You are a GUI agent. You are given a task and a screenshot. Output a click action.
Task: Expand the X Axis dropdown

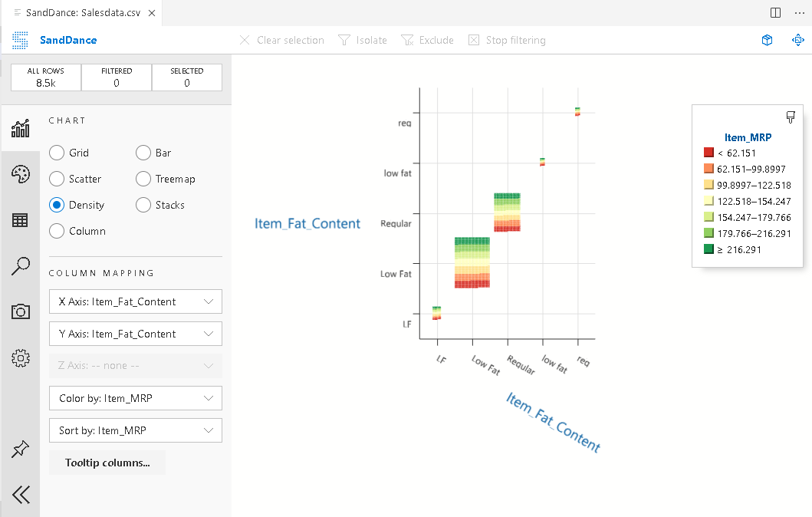(x=135, y=301)
